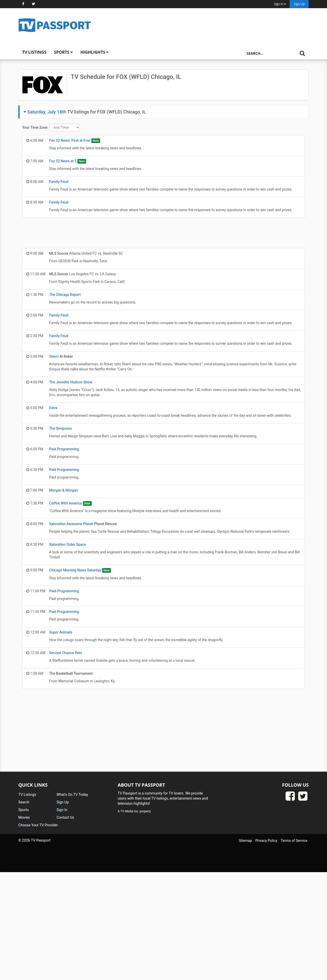Open Coffee With America listing
Image resolution: width=327 pixels, height=980 pixels.
(65, 503)
